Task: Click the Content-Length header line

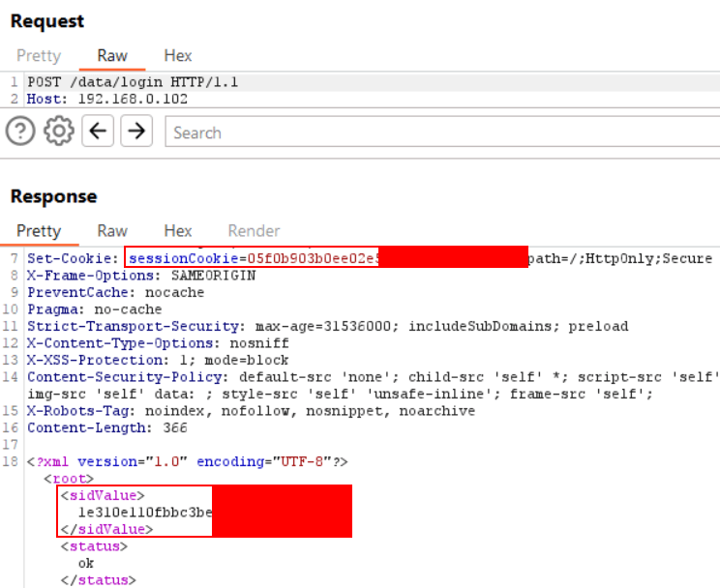Action: point(107,427)
